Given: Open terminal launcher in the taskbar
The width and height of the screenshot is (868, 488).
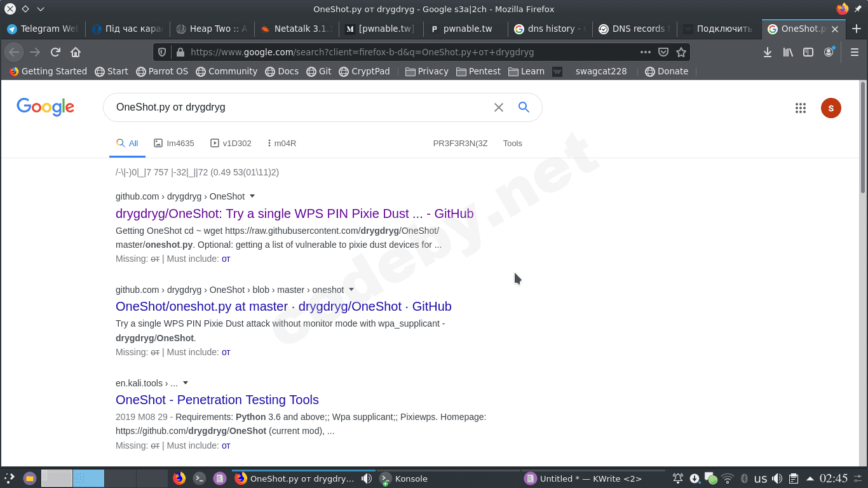Looking at the screenshot, I should coord(200,478).
